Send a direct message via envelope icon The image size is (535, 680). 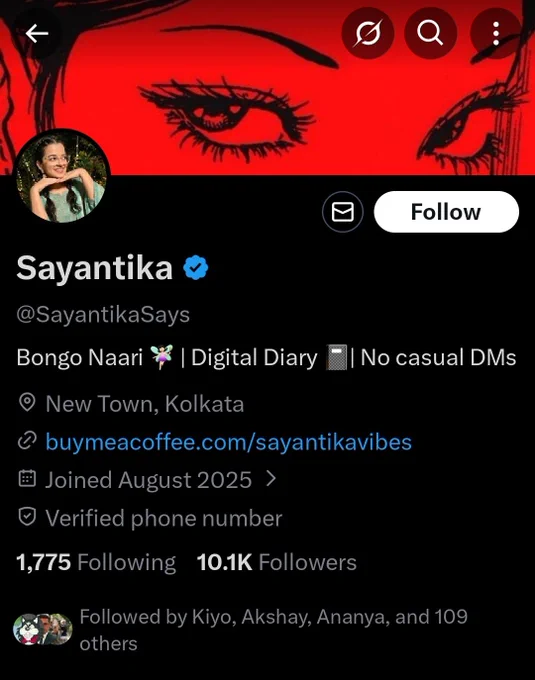343,212
